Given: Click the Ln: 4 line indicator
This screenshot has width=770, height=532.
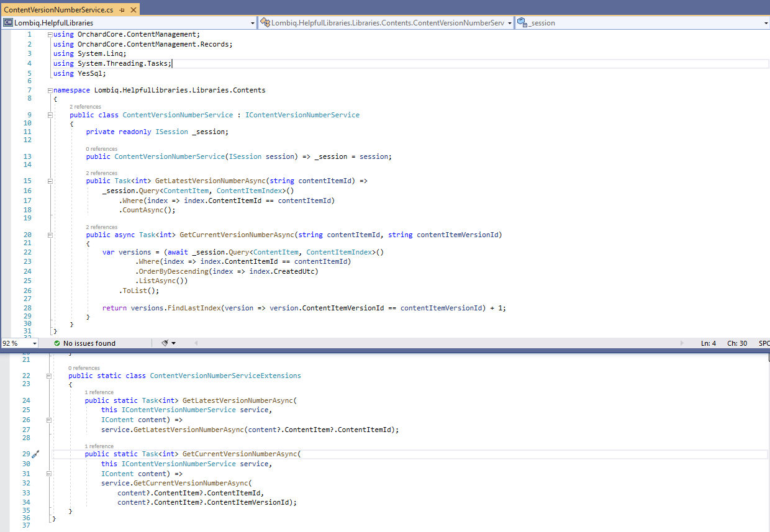Looking at the screenshot, I should [x=709, y=343].
